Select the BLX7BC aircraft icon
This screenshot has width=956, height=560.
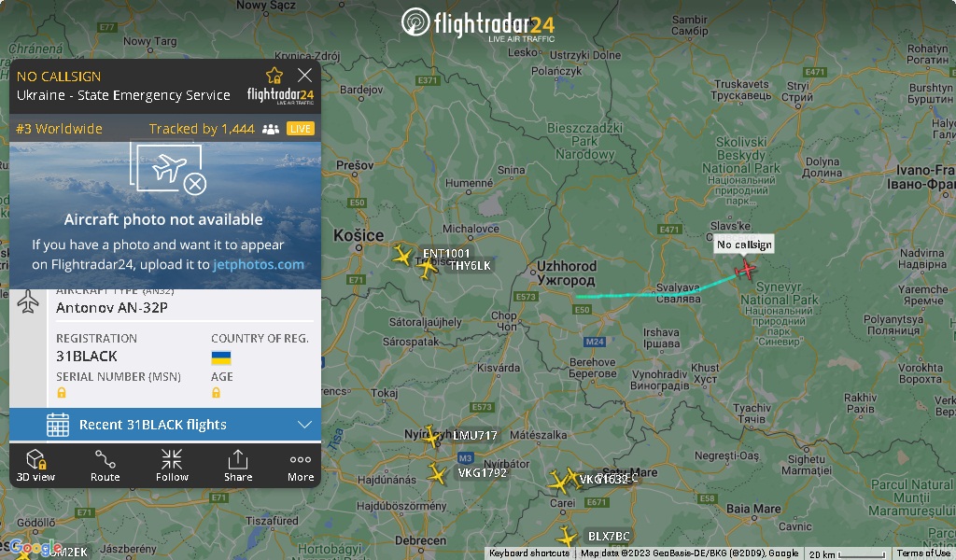click(x=567, y=537)
